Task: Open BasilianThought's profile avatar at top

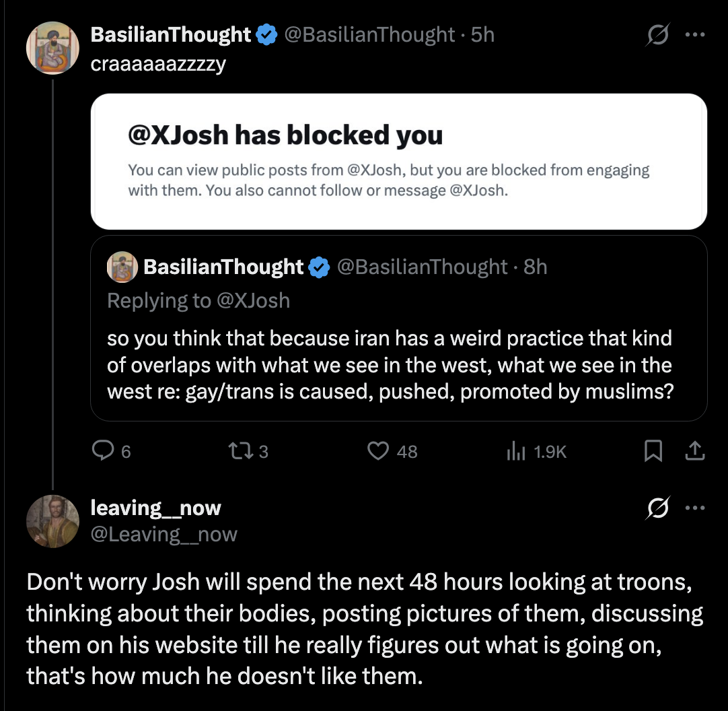Action: pos(52,48)
